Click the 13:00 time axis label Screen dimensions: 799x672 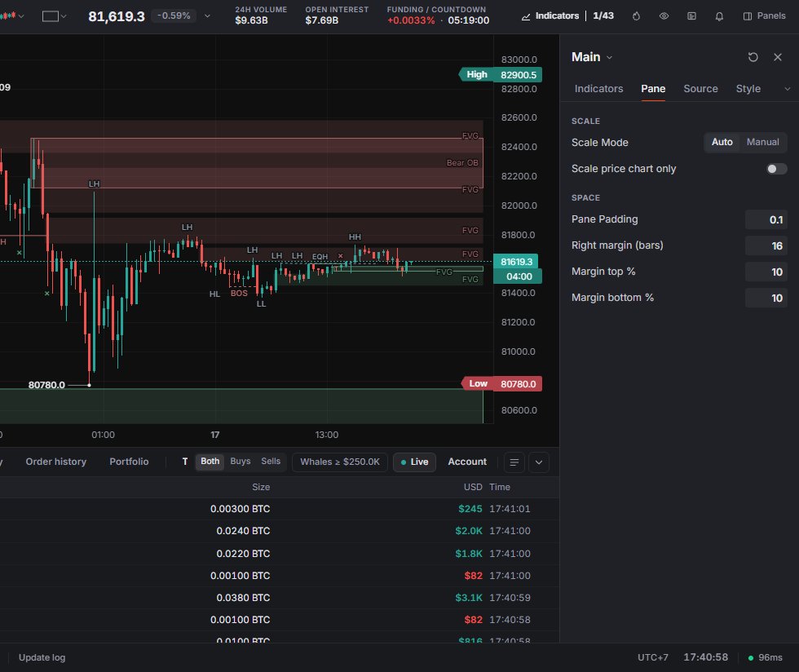(327, 435)
